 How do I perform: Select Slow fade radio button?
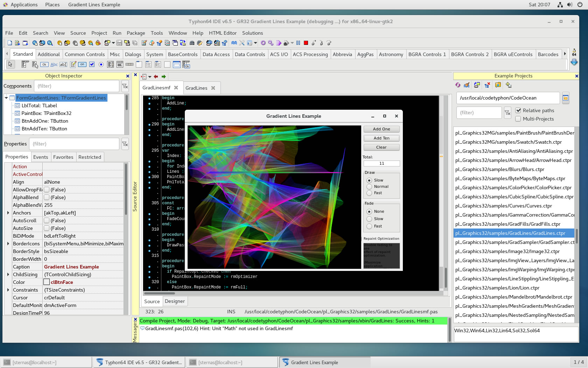point(369,219)
